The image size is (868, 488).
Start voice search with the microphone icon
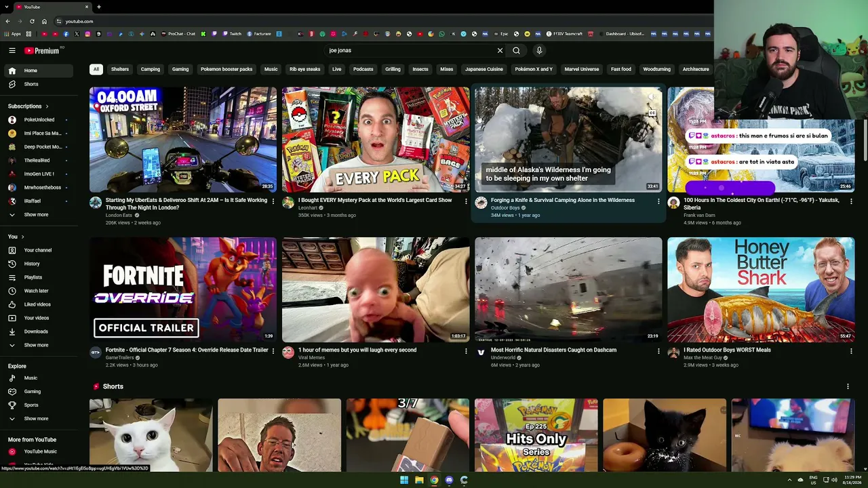point(539,50)
